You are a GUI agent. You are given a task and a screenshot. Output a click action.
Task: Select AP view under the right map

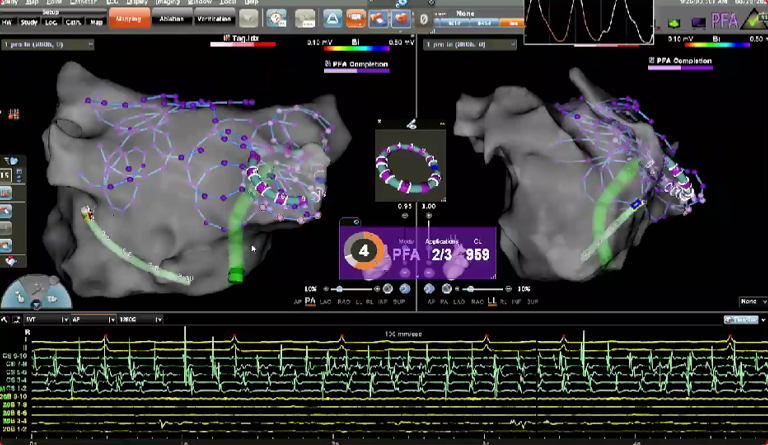pos(429,300)
